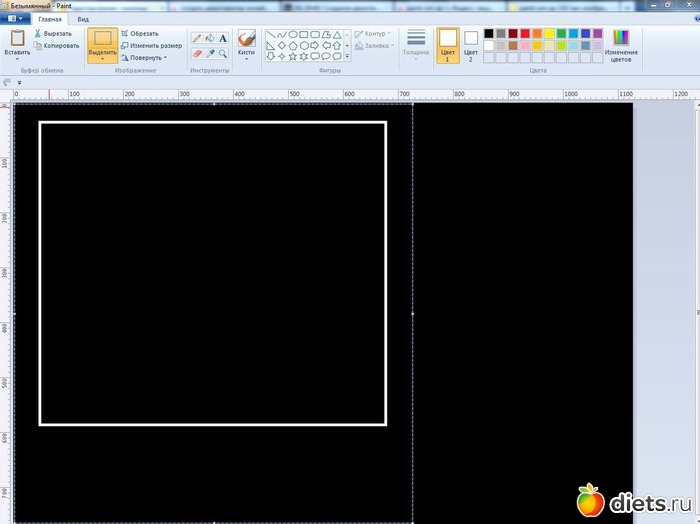700x524 pixels.
Task: Toggle Цвет 1 as active color
Action: (447, 44)
